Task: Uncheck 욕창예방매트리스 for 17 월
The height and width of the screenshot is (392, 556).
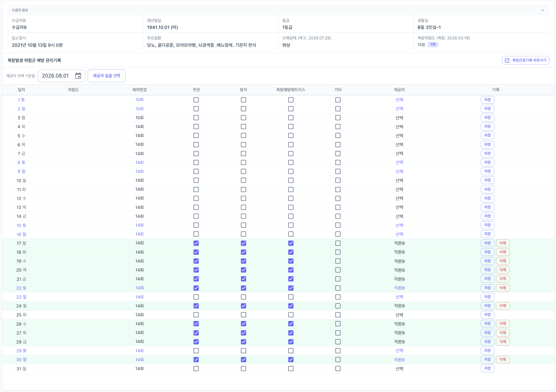Action: tap(291, 243)
